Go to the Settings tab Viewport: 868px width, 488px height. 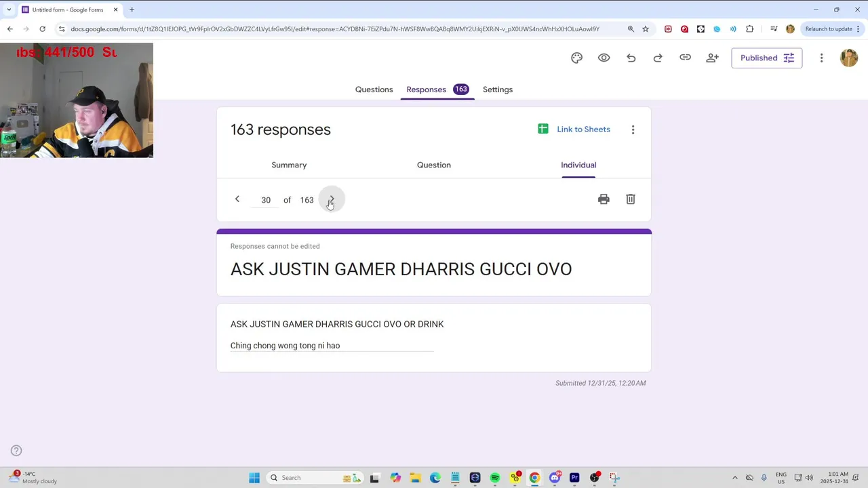(498, 89)
